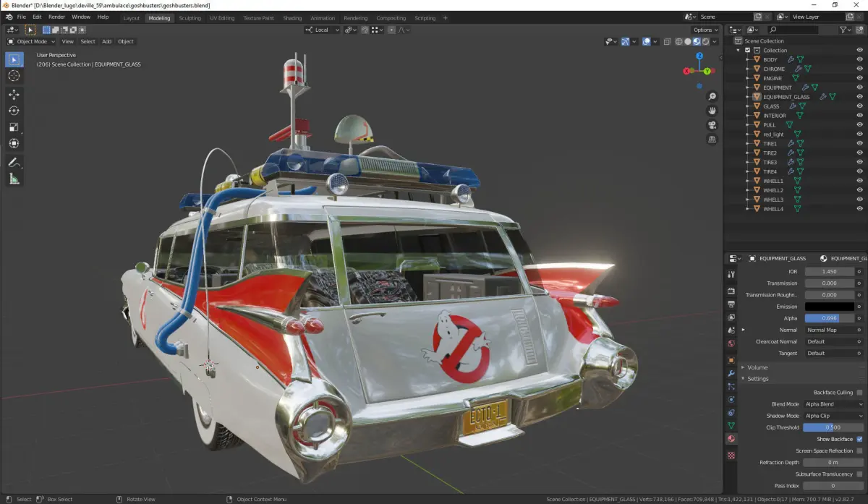868x504 pixels.
Task: Hide the GLASS object eye icon
Action: (x=860, y=106)
